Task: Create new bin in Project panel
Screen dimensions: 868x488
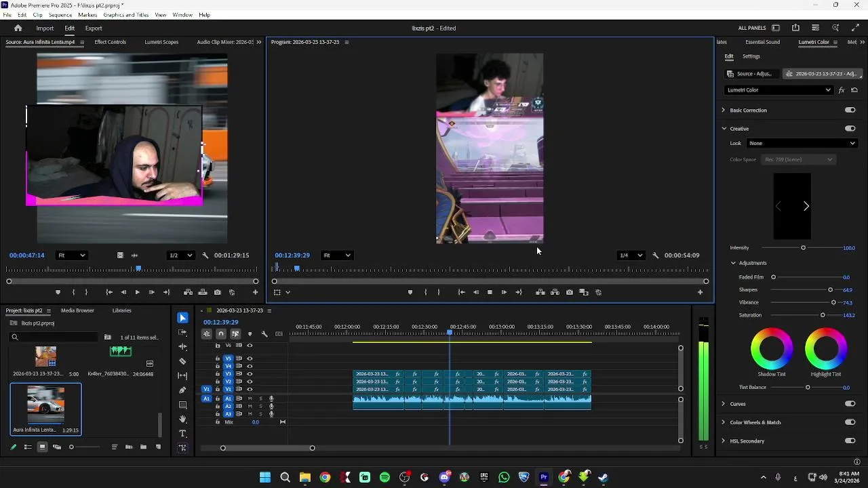Action: point(143,447)
